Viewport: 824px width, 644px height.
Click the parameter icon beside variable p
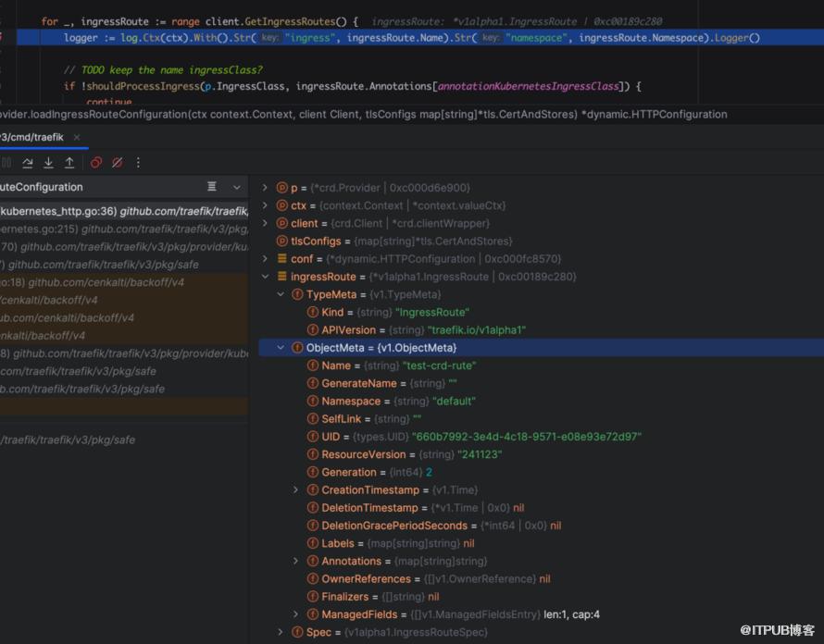point(281,188)
